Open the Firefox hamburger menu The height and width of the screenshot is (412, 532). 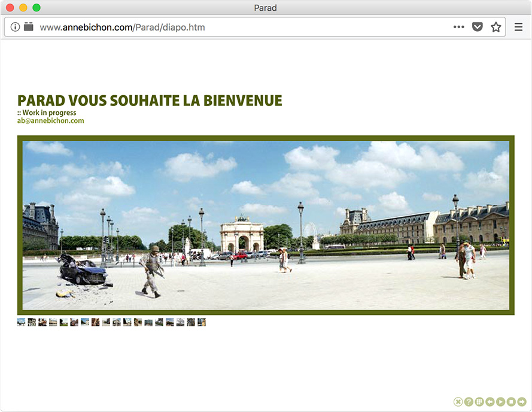click(x=518, y=27)
